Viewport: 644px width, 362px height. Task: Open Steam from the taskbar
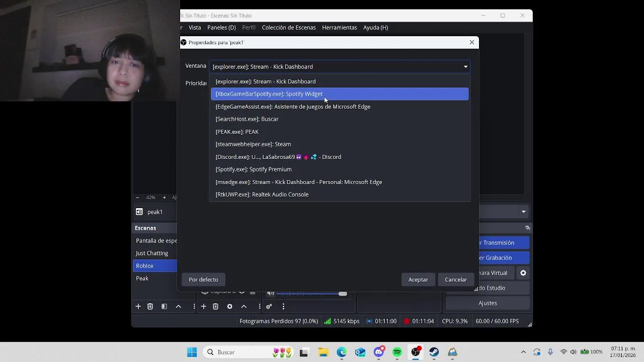(434, 352)
